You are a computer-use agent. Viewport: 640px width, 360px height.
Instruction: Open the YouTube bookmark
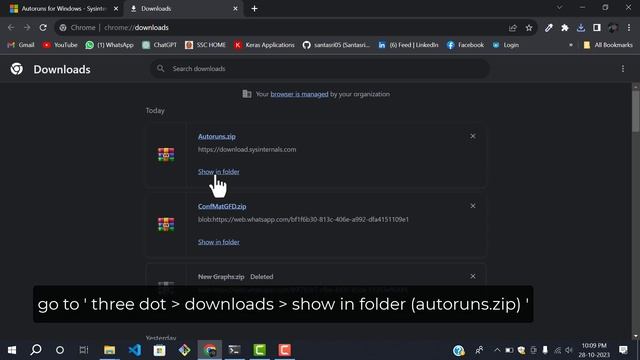pyautogui.click(x=60, y=45)
